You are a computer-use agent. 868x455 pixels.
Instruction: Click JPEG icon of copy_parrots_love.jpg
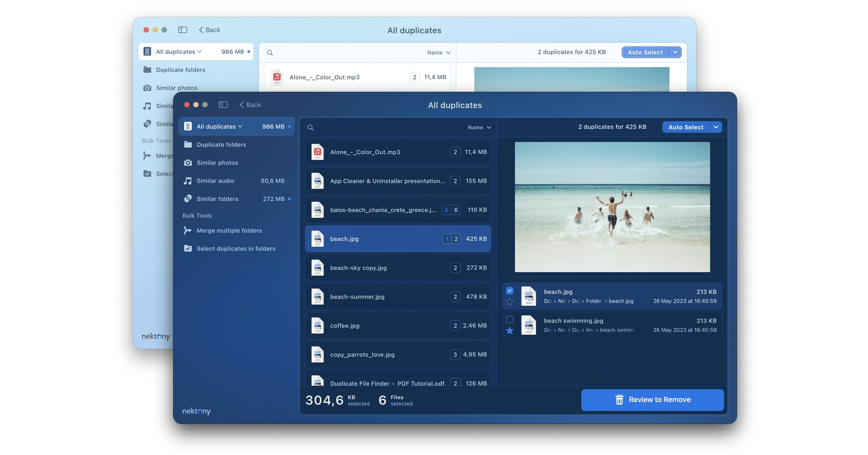click(x=317, y=355)
